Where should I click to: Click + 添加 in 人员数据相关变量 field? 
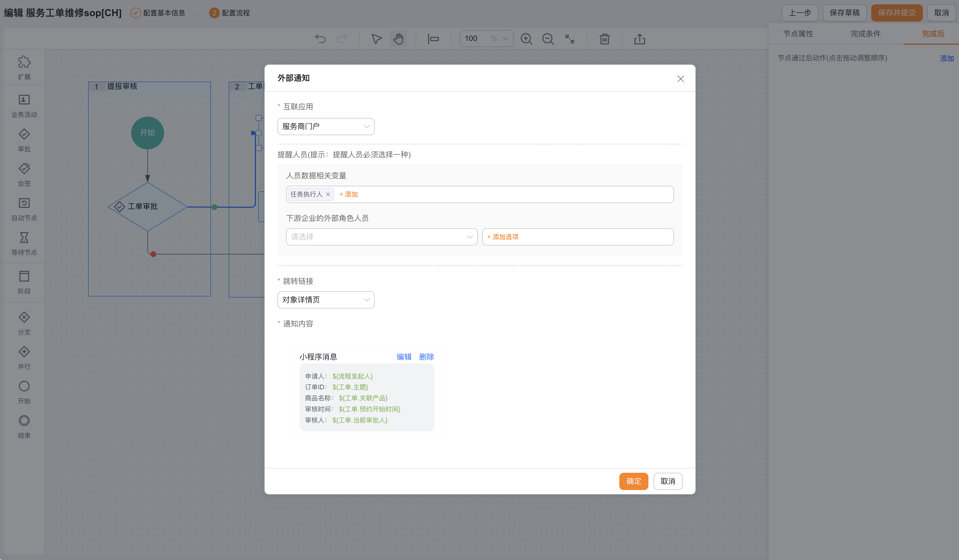pyautogui.click(x=348, y=194)
